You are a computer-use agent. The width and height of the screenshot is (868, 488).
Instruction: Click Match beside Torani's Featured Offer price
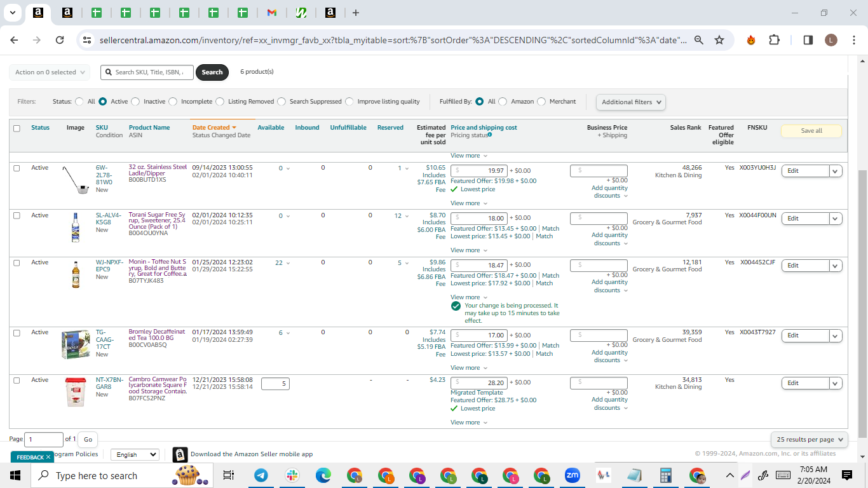(x=550, y=229)
